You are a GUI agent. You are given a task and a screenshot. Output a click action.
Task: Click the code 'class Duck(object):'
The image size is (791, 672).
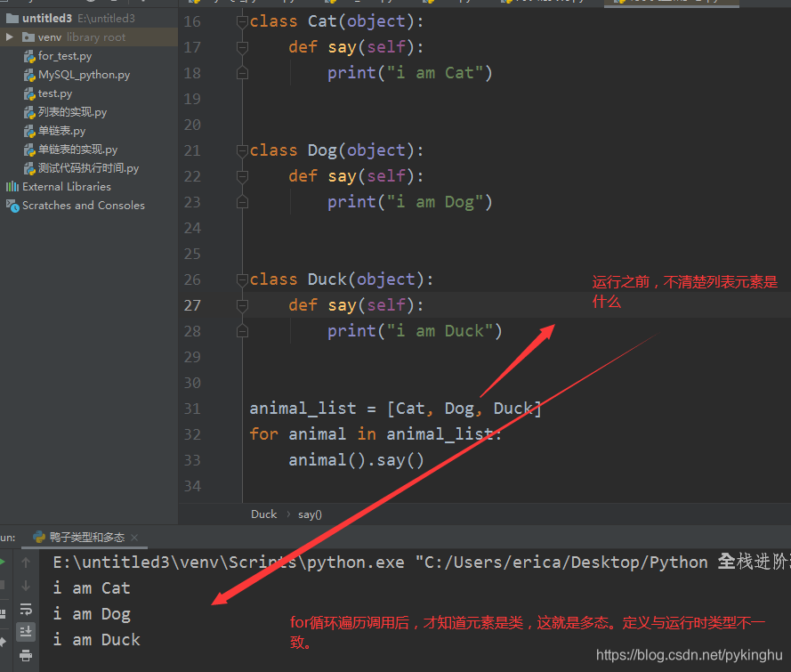[x=342, y=280]
